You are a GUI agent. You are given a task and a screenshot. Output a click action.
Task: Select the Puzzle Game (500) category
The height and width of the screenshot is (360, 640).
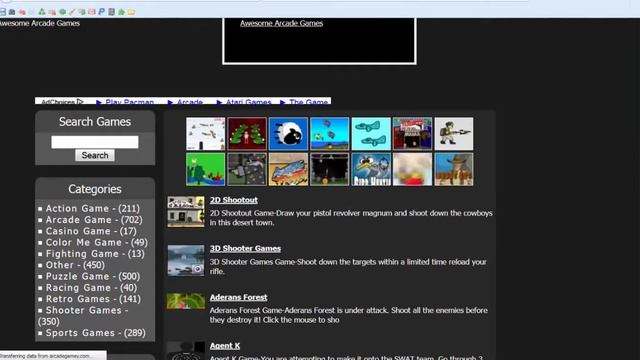[x=93, y=276]
